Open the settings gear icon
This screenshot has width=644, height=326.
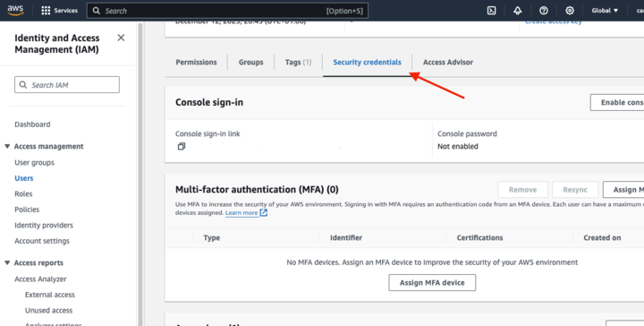570,11
